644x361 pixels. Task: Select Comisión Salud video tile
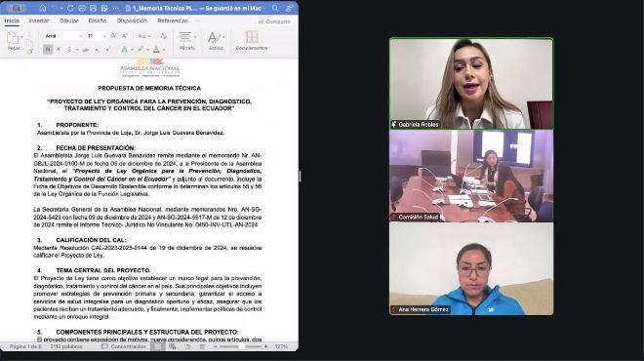point(471,177)
